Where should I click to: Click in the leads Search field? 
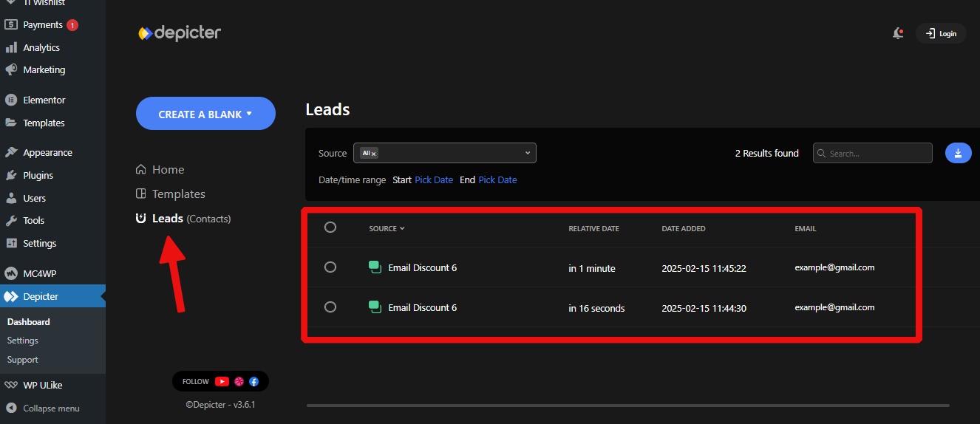click(x=873, y=153)
